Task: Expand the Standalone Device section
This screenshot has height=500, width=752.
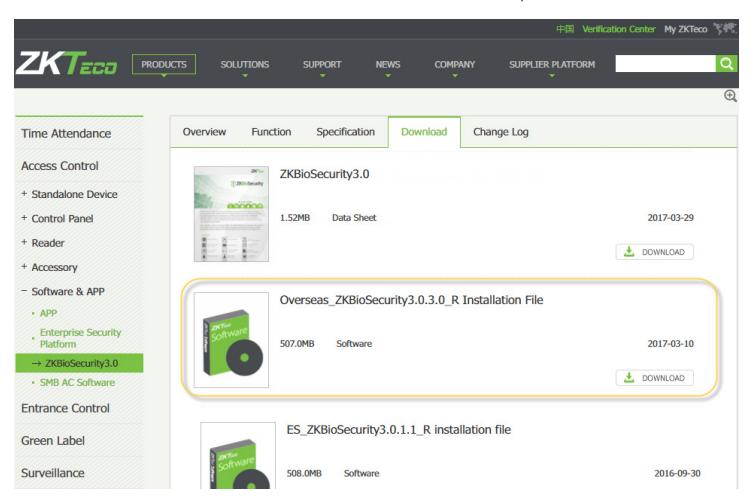Action: [74, 194]
